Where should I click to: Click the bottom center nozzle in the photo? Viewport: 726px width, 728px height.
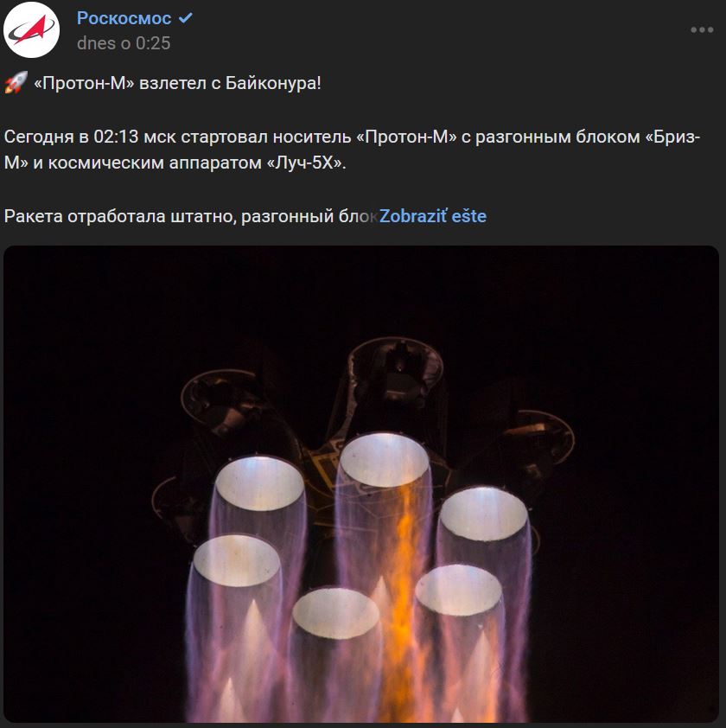click(336, 613)
